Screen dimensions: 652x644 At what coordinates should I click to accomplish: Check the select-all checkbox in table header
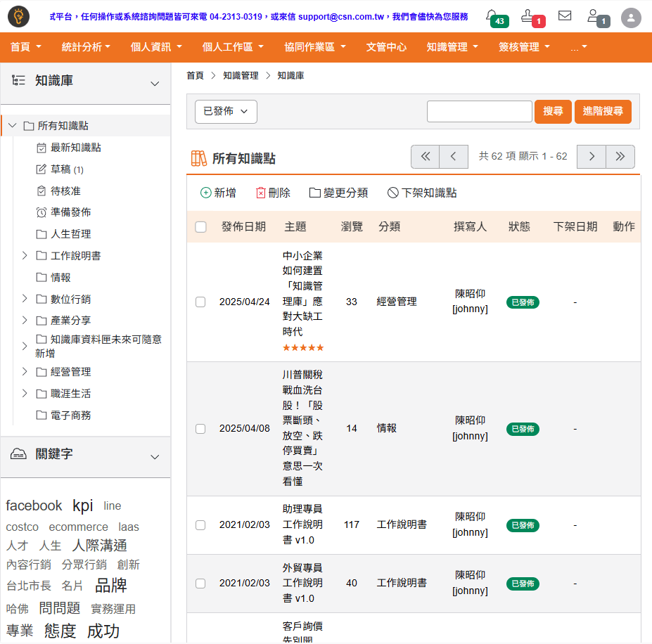tap(200, 227)
